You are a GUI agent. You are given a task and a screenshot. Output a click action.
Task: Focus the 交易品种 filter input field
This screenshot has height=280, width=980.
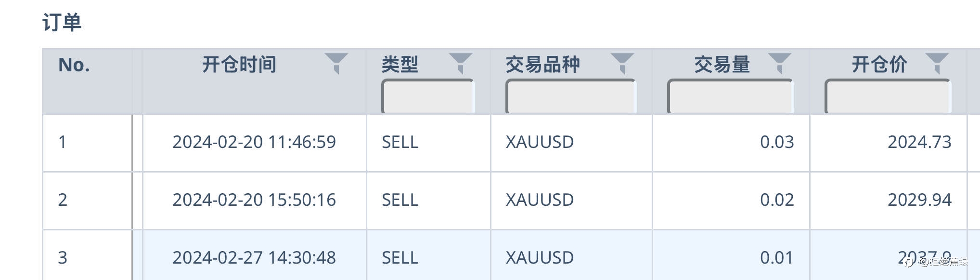571,96
